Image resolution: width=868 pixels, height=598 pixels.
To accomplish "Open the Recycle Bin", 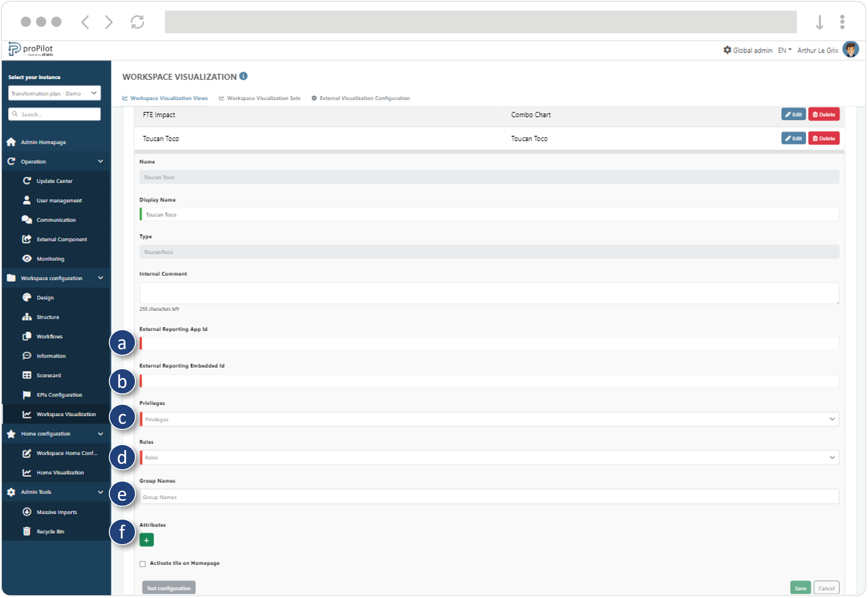I will [50, 532].
